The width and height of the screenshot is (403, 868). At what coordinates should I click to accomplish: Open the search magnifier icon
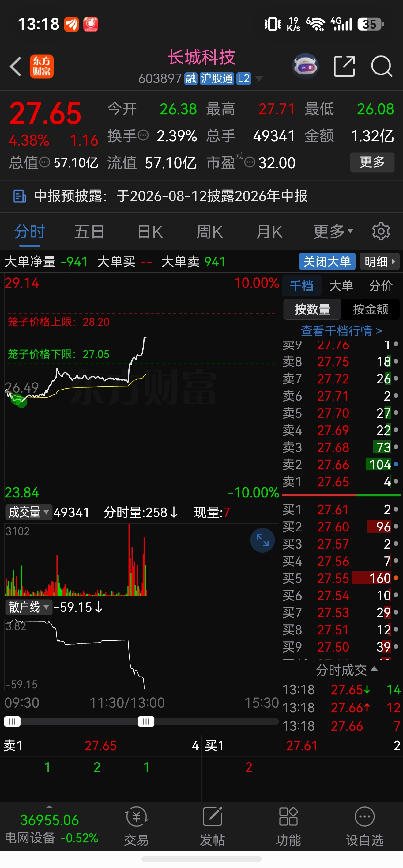(382, 67)
